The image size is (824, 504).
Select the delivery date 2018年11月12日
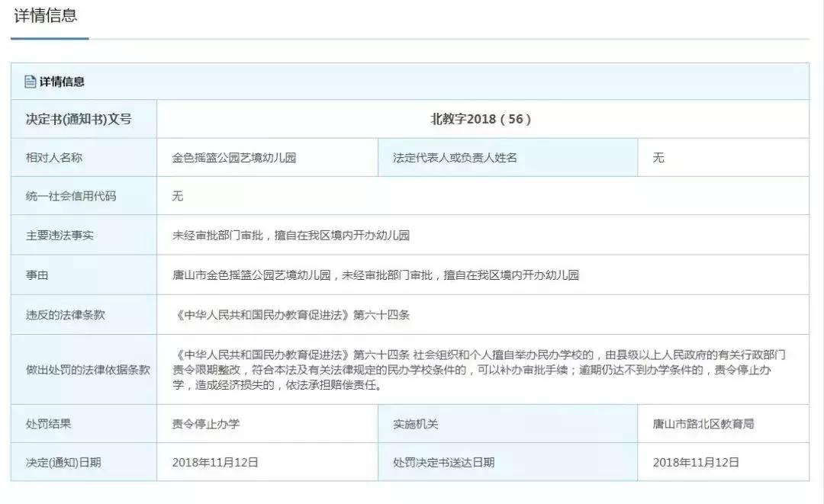pos(696,463)
